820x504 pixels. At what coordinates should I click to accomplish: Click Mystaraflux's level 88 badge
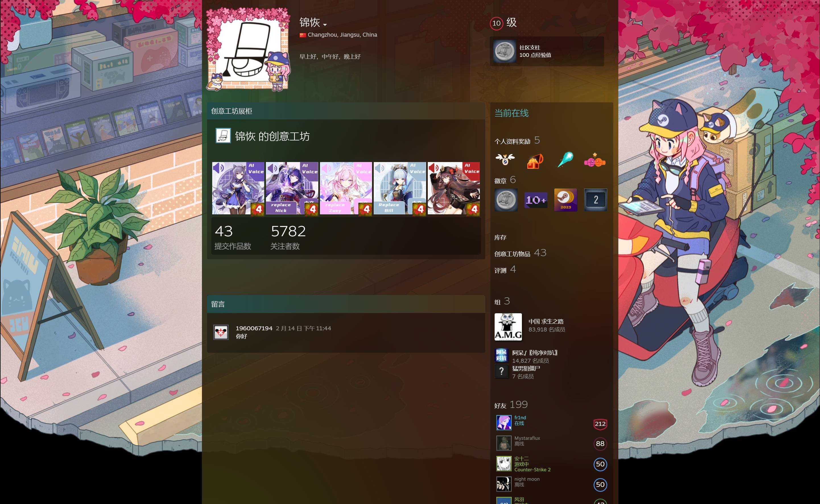tap(600, 444)
